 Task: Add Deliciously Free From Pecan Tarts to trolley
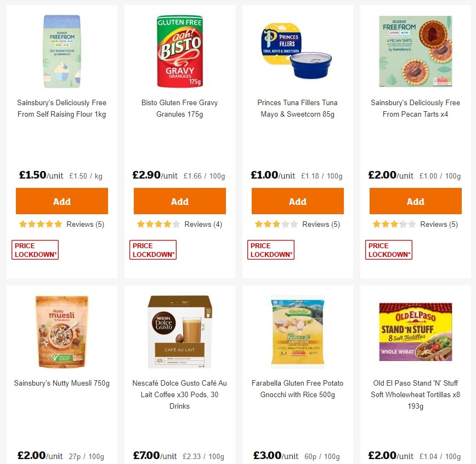(x=415, y=201)
